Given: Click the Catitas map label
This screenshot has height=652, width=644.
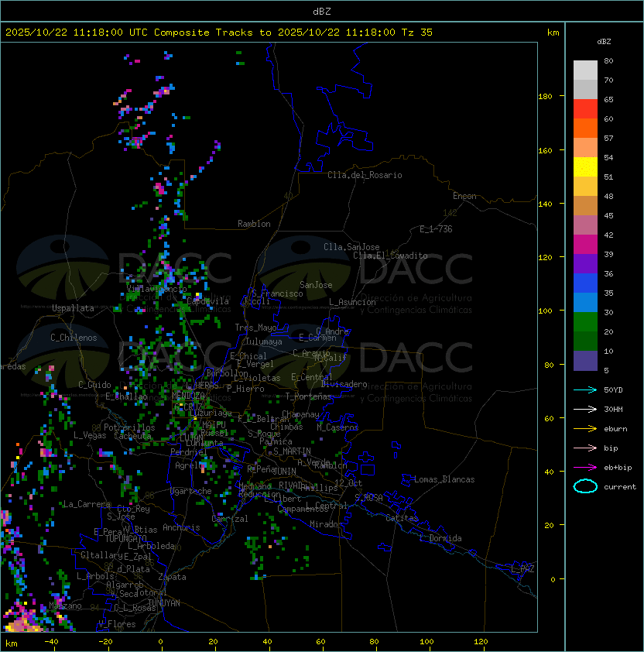Looking at the screenshot, I should pos(402,518).
